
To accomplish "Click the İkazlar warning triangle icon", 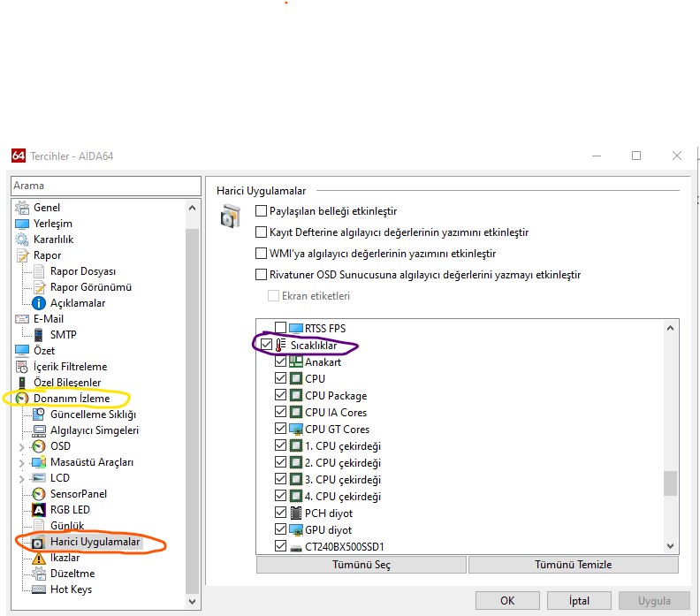I will coord(39,558).
